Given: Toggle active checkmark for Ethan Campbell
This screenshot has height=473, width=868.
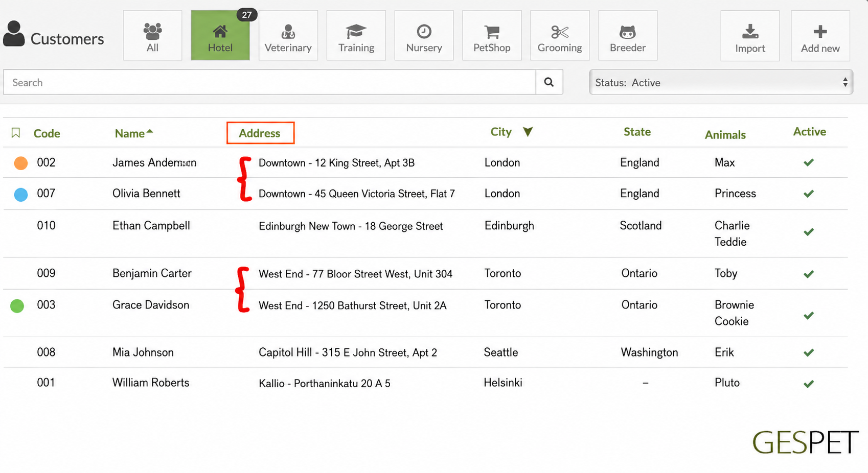Looking at the screenshot, I should coord(809,232).
